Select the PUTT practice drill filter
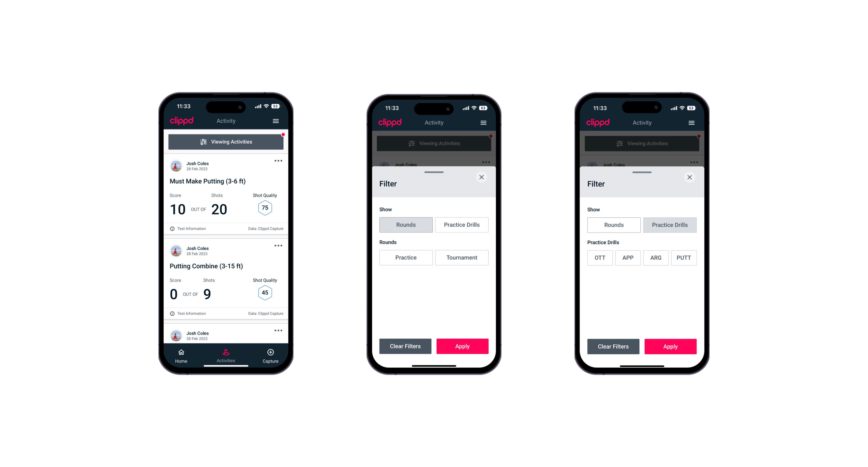The height and width of the screenshot is (467, 868). click(x=684, y=257)
